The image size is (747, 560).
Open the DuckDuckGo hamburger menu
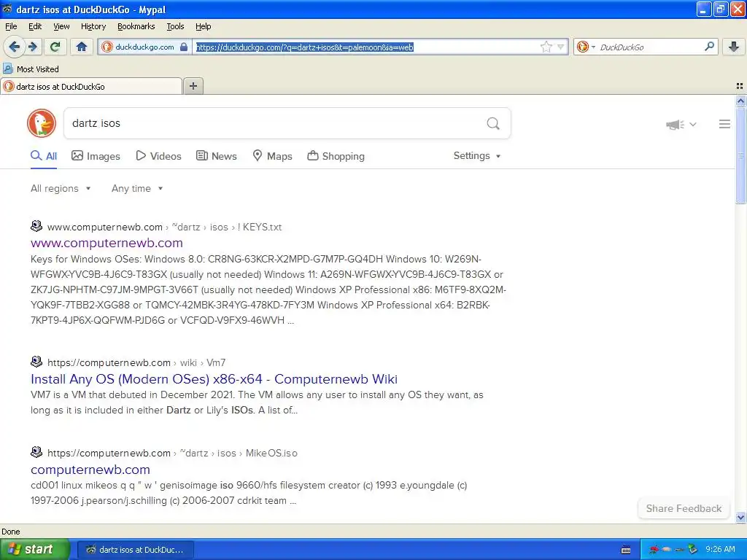tap(724, 124)
